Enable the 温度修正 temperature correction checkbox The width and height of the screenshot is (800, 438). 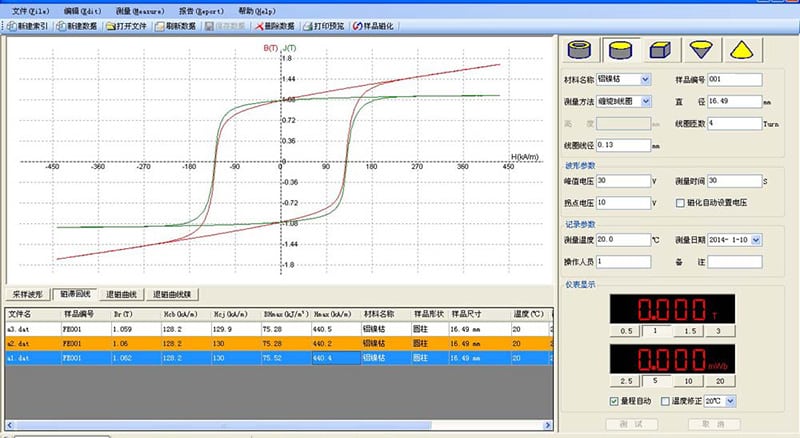tap(665, 401)
